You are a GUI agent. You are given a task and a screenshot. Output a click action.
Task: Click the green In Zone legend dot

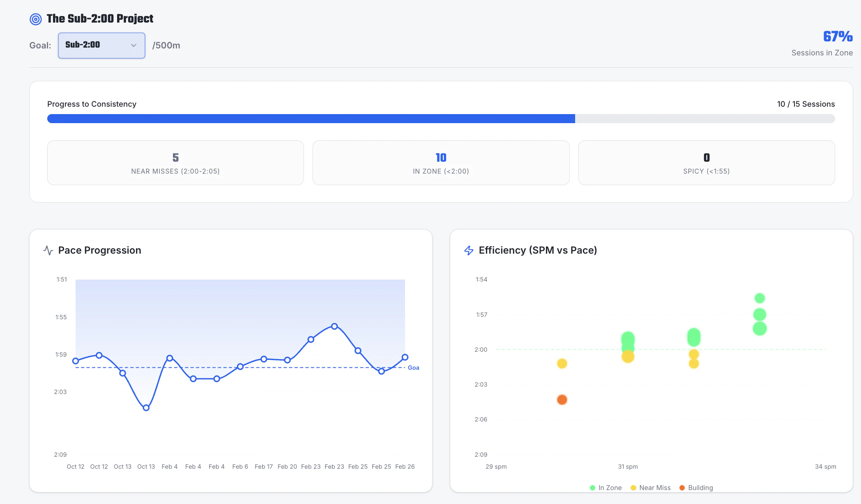click(x=592, y=488)
